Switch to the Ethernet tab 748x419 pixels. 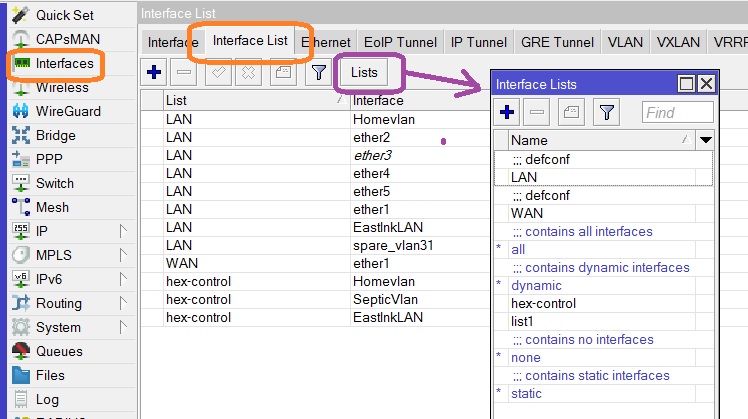(x=326, y=42)
